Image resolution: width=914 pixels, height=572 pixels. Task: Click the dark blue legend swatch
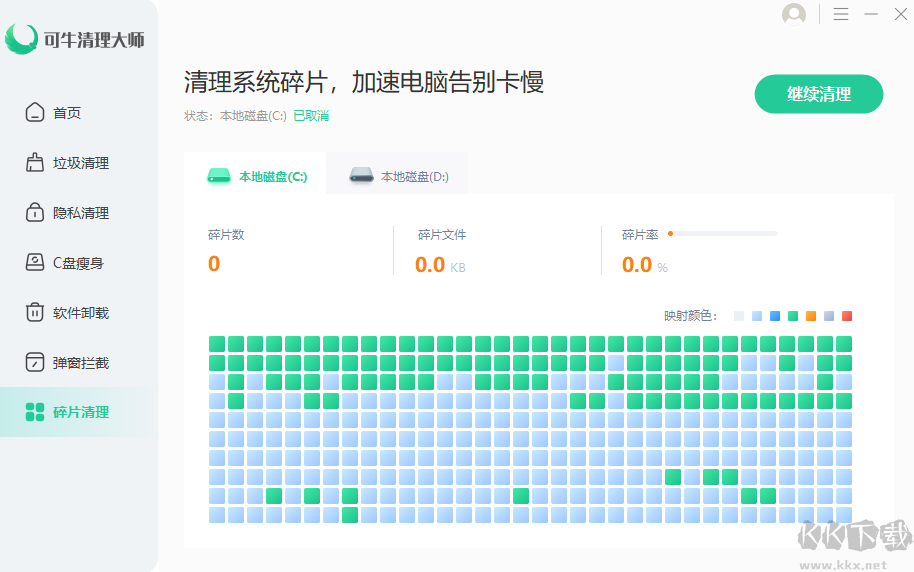[x=775, y=316]
